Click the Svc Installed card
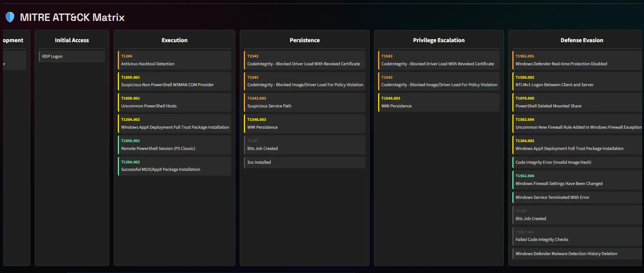The height and width of the screenshot is (273, 644). 304,162
